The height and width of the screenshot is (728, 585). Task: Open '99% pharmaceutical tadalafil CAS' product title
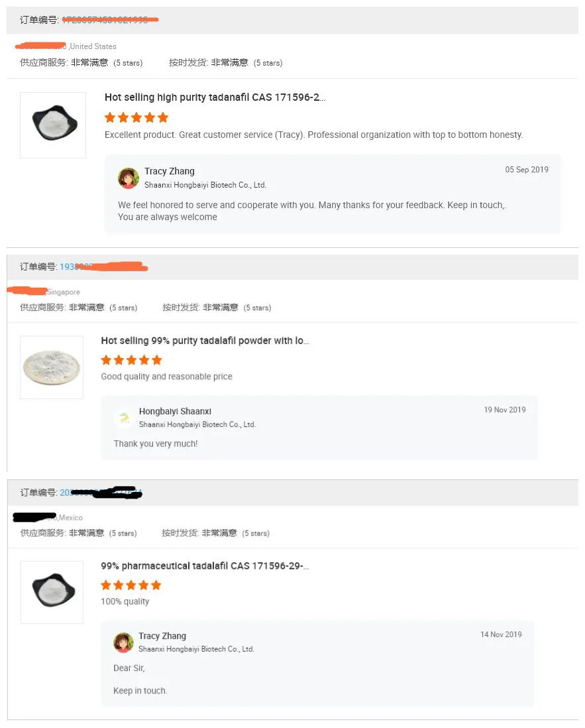[x=205, y=566]
